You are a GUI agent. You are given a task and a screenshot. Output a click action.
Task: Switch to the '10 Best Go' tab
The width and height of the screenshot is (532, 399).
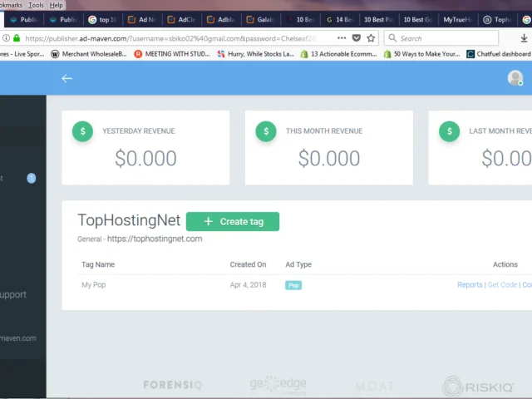click(x=418, y=20)
